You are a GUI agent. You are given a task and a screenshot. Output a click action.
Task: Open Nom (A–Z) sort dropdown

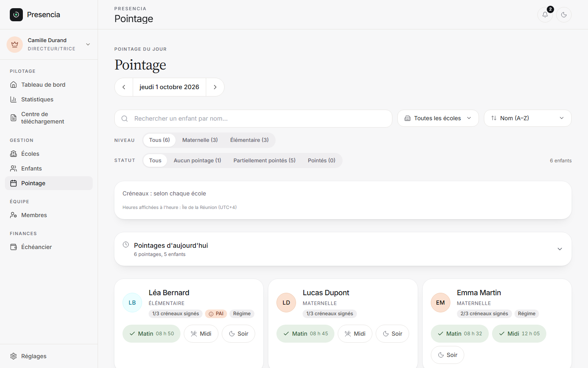click(528, 118)
